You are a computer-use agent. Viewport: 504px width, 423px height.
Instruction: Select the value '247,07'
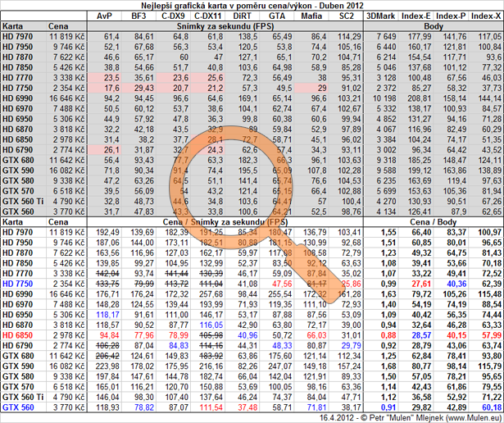point(280,366)
